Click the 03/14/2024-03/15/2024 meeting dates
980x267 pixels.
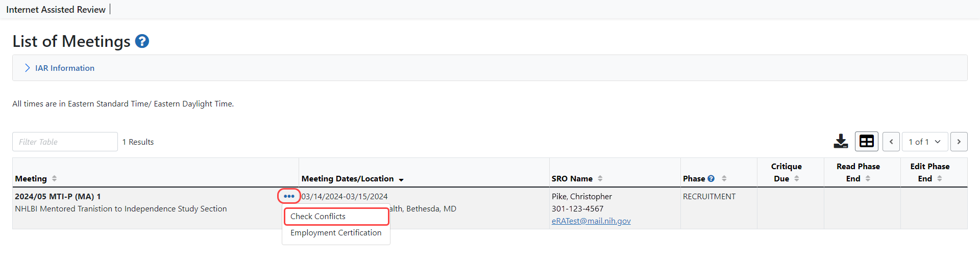click(345, 196)
